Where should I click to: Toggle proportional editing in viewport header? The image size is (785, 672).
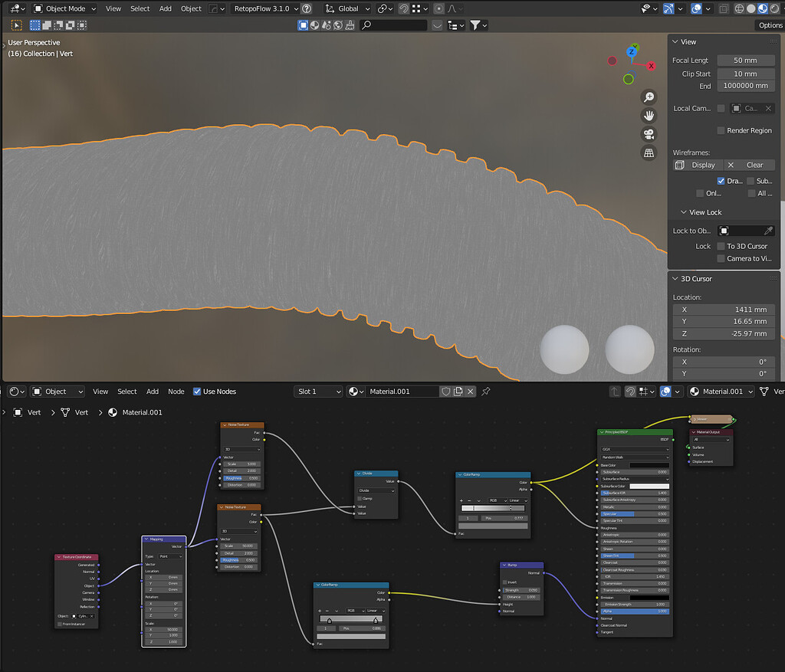(438, 8)
